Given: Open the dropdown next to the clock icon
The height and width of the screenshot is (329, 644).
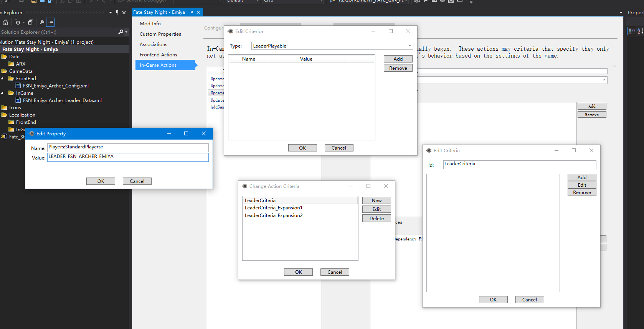Looking at the screenshot, I should [23, 22].
